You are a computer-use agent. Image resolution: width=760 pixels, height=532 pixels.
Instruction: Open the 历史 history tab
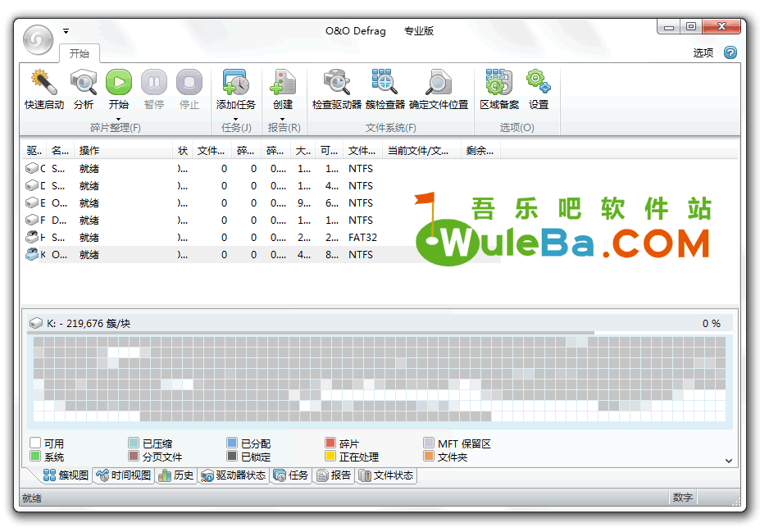(x=176, y=475)
